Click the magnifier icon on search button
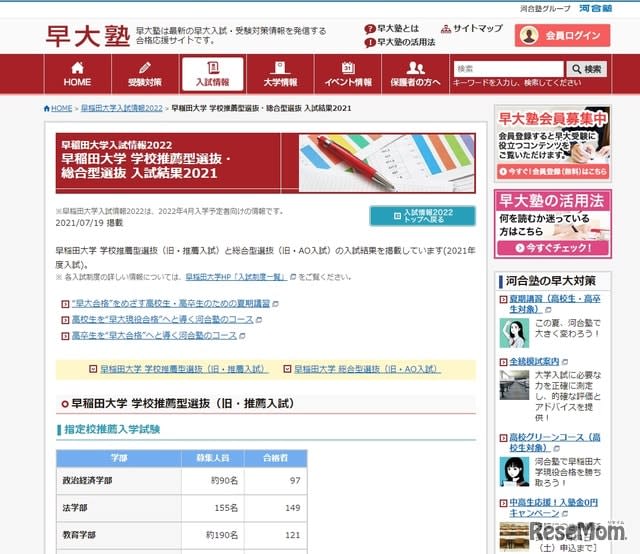Viewport: 640px width, 554px height. [x=576, y=69]
